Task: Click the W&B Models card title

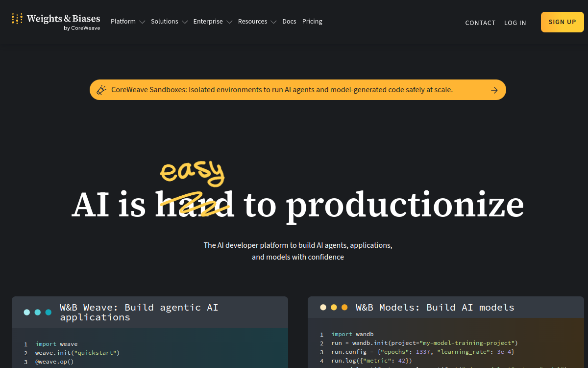Action: click(x=435, y=308)
